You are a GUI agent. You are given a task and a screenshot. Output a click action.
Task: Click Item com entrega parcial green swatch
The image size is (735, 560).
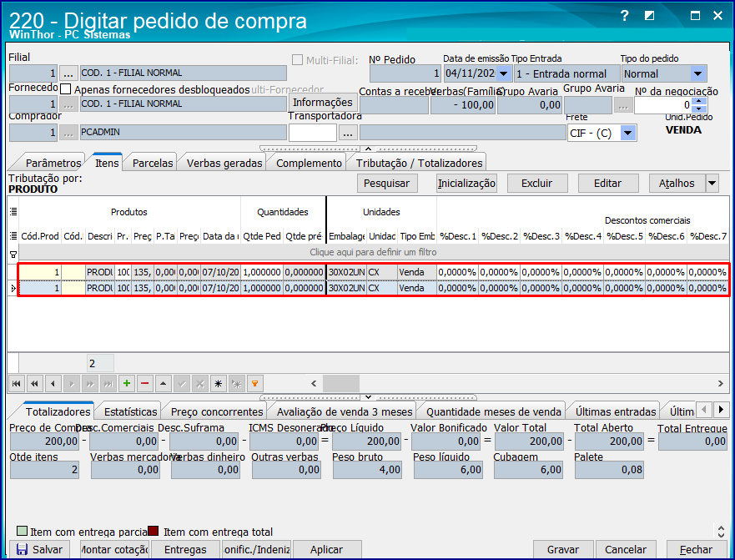(x=22, y=531)
